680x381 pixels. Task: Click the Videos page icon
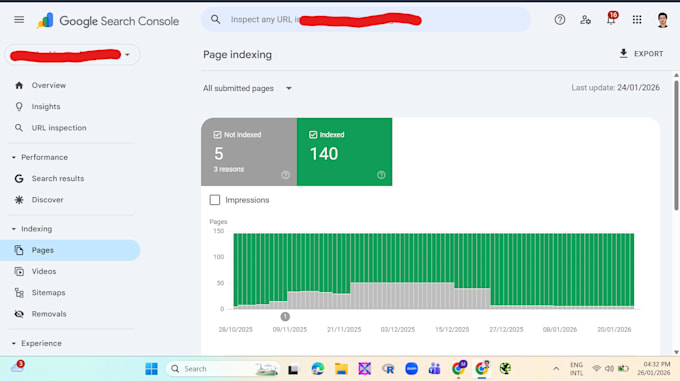tap(19, 271)
